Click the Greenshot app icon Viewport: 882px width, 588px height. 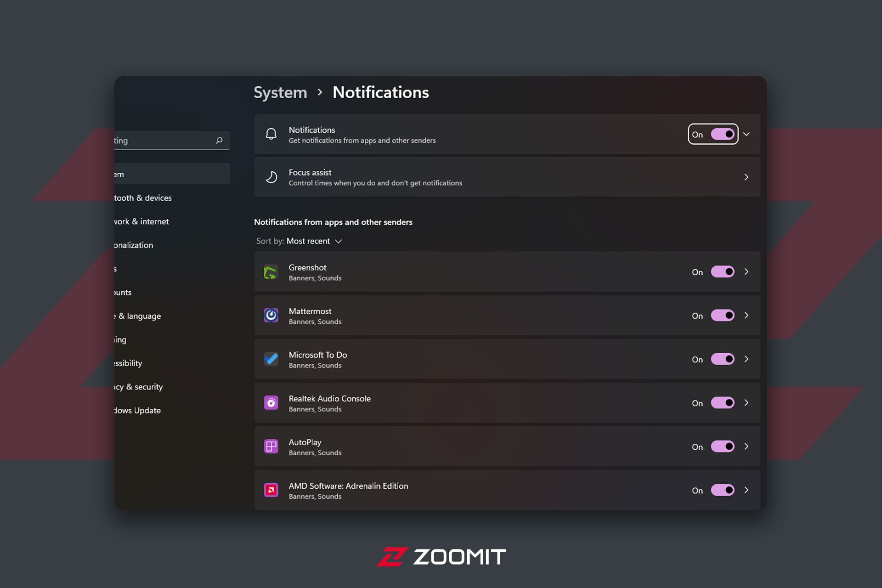point(271,272)
